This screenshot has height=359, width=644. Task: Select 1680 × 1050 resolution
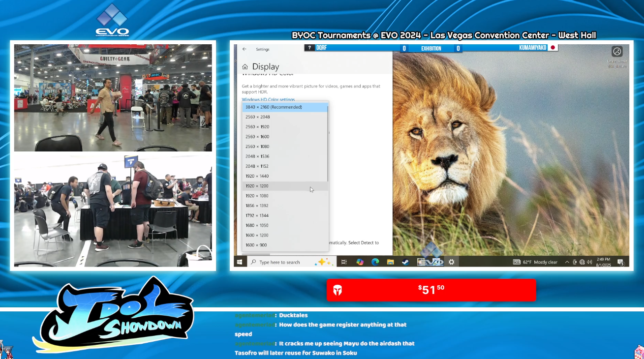point(285,225)
